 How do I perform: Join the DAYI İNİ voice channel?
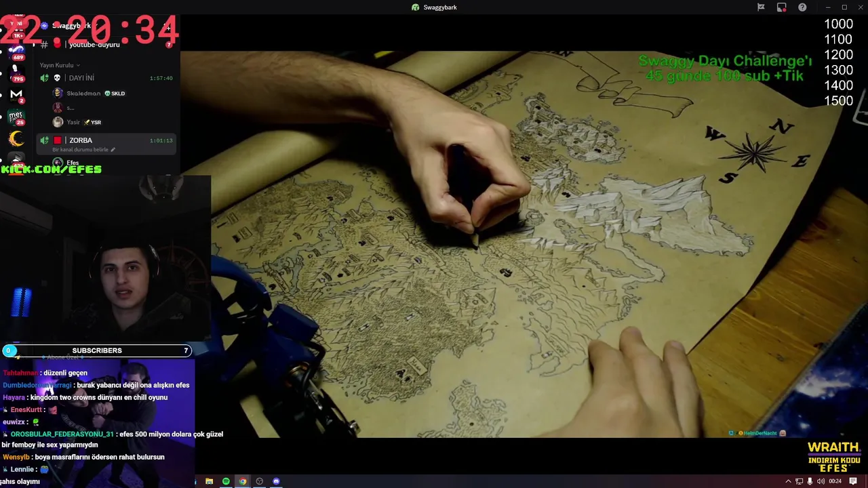[x=106, y=78]
